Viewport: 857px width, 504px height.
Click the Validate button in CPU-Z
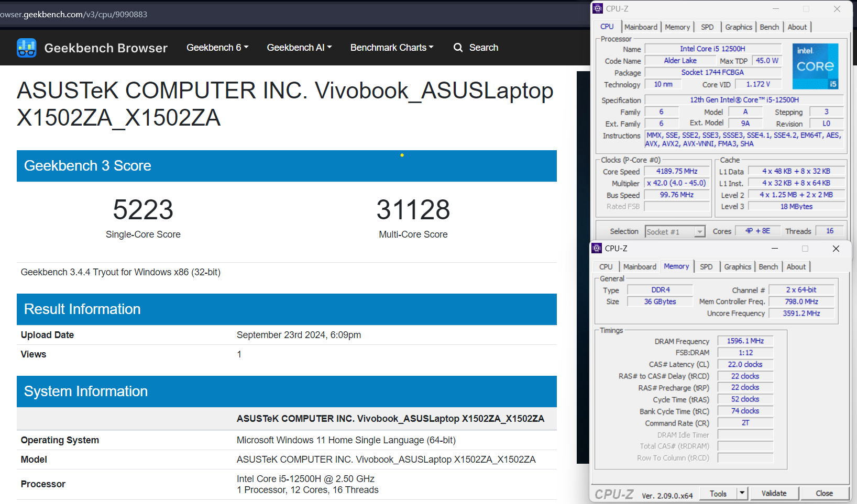click(774, 493)
